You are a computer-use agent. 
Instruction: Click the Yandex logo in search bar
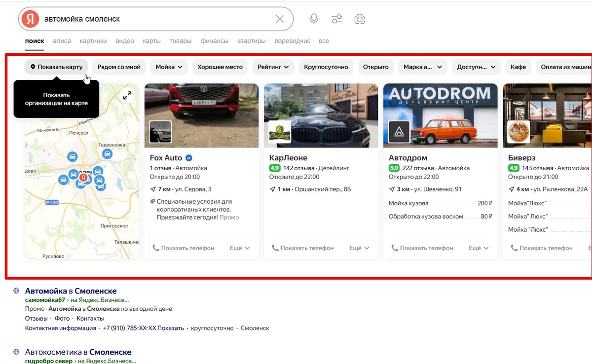click(x=31, y=19)
